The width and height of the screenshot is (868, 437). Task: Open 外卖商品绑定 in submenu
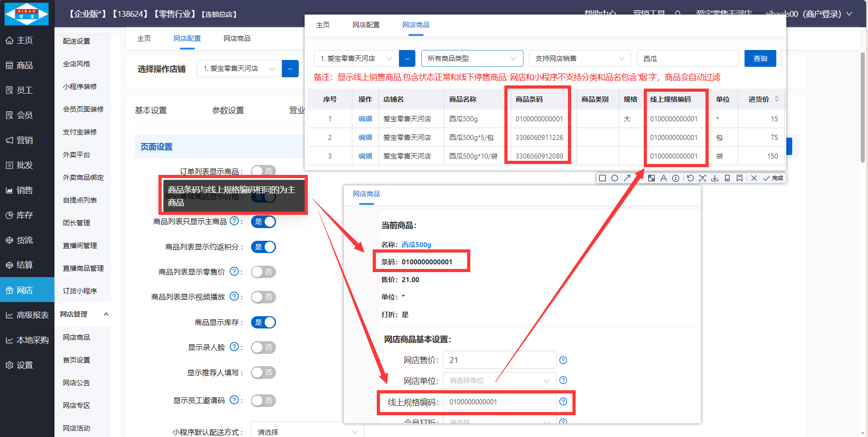(83, 178)
